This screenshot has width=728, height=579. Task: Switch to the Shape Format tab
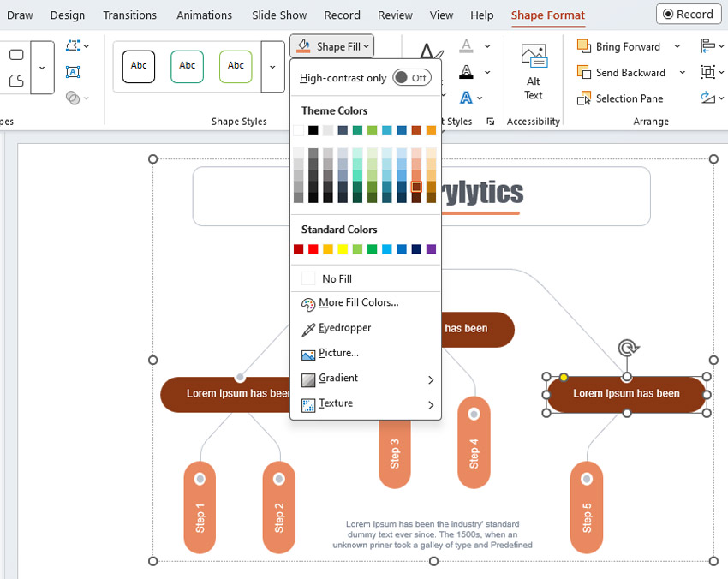(548, 15)
